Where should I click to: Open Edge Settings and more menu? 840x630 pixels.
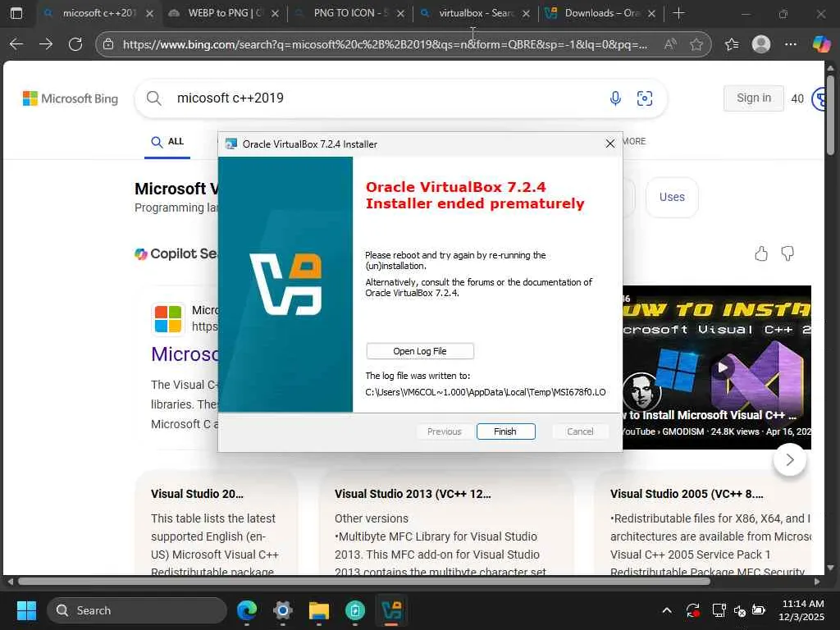pos(791,44)
